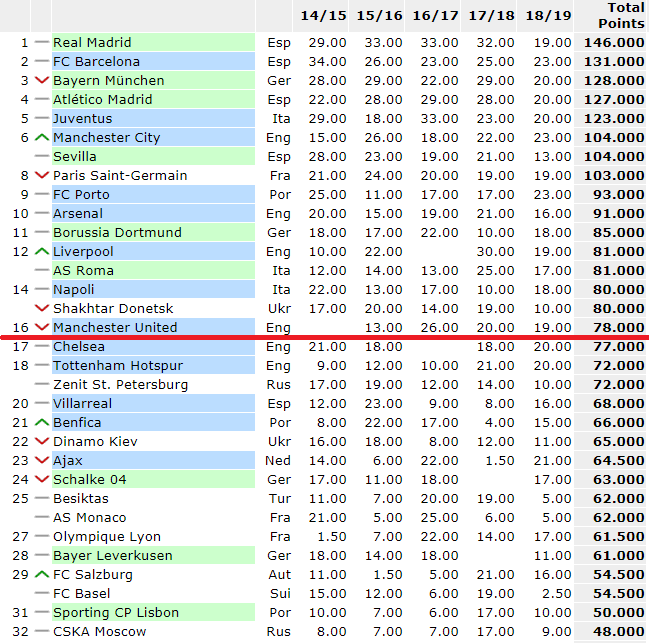This screenshot has width=649, height=643.
Task: Click the Ned country code for Ajax
Action: (278, 461)
